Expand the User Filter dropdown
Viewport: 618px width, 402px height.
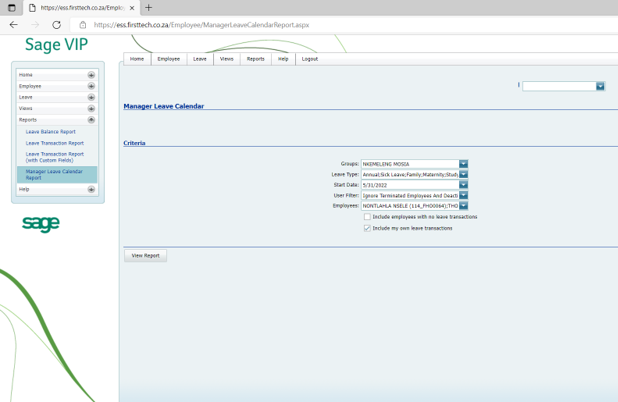[463, 195]
